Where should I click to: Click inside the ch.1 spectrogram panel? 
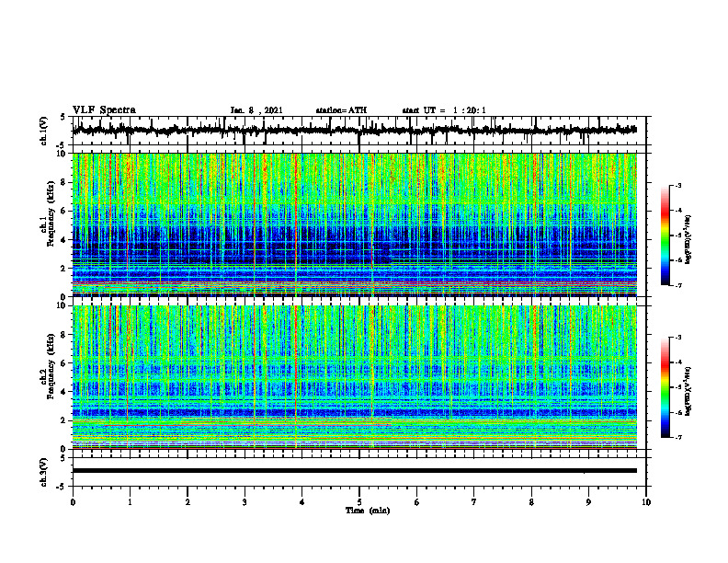(x=354, y=224)
